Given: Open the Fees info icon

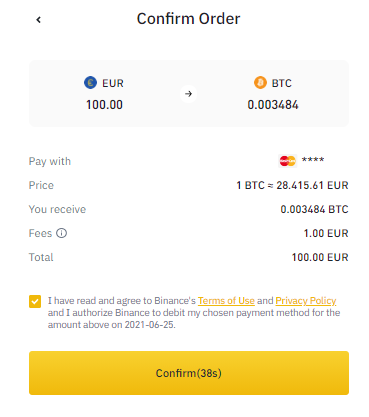Looking at the screenshot, I should point(61,233).
